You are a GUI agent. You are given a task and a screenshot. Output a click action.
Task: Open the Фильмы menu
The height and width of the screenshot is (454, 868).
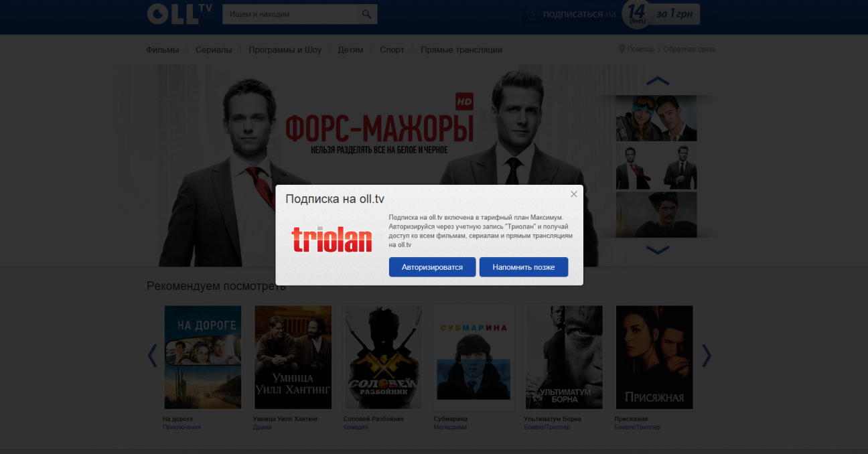click(163, 50)
